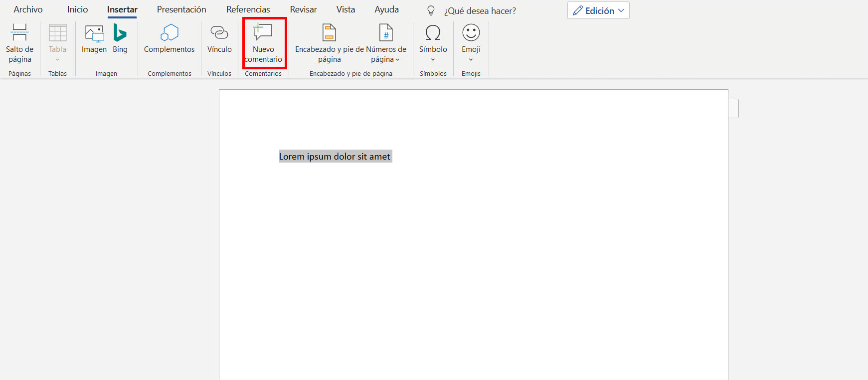Open the Tabla insert tool
This screenshot has height=380, width=868.
pyautogui.click(x=57, y=43)
